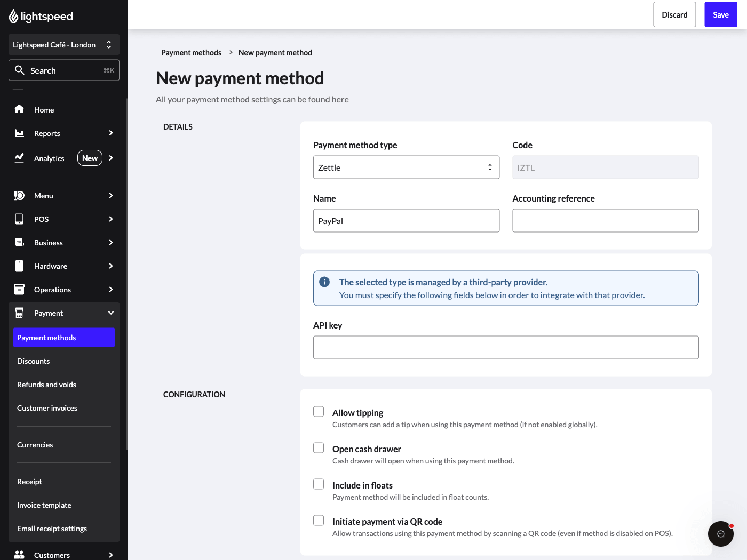Expand the POS section chevron
747x560 pixels.
point(111,219)
